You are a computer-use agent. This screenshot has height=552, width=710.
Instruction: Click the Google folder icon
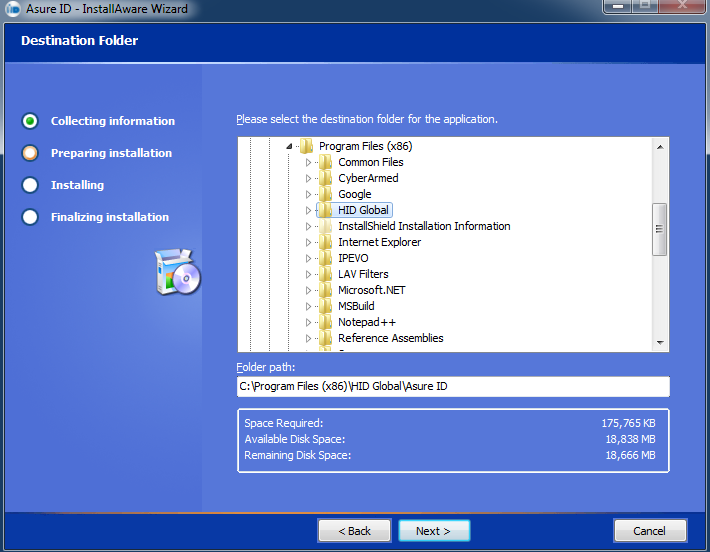click(325, 194)
